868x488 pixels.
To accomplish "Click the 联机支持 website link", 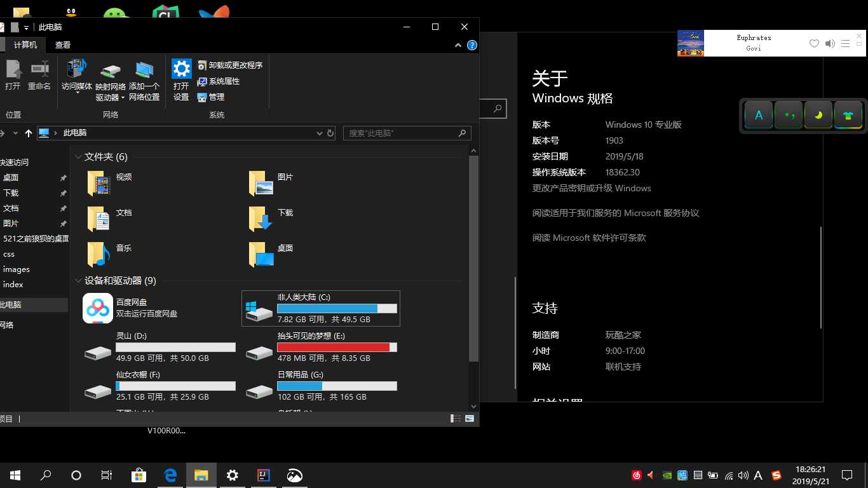I will click(623, 367).
